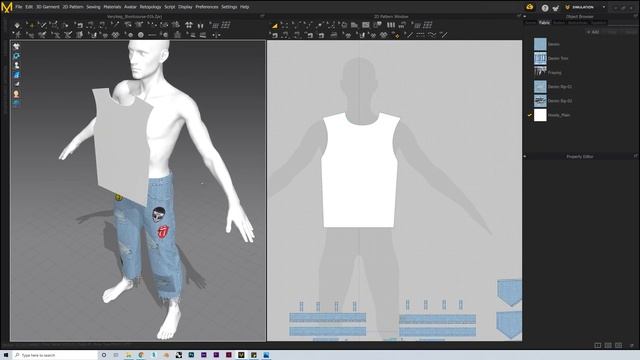The image size is (640, 360).
Task: Start simulation with the Simulate icon
Action: coord(17,25)
